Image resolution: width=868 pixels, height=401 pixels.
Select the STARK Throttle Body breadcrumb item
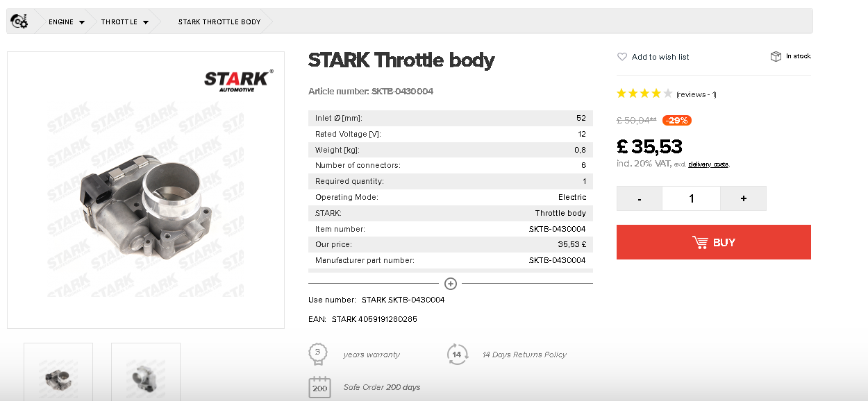coord(219,22)
